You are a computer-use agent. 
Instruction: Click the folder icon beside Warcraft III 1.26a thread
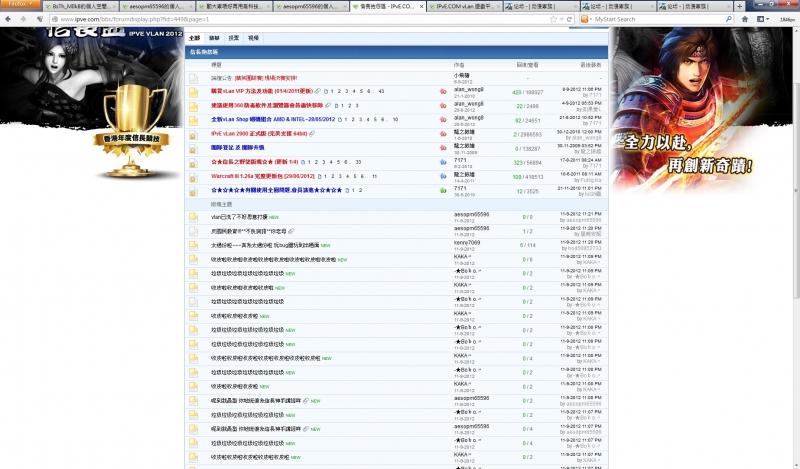pos(195,175)
